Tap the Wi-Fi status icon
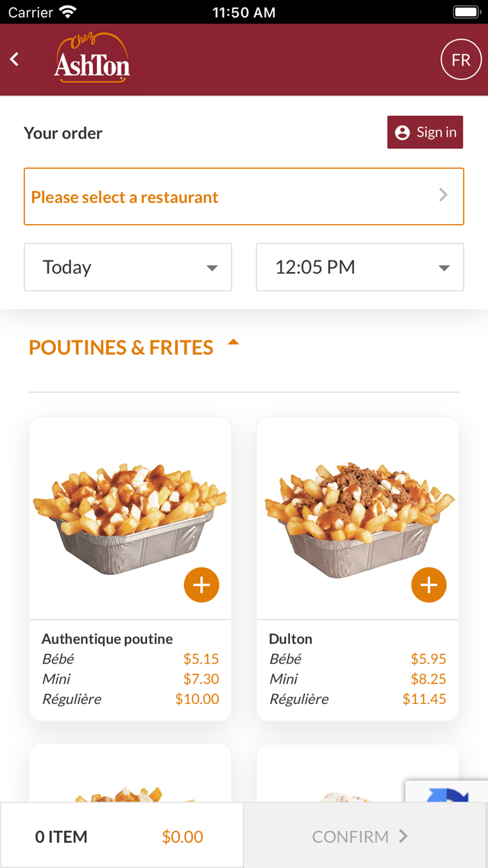 [x=68, y=12]
